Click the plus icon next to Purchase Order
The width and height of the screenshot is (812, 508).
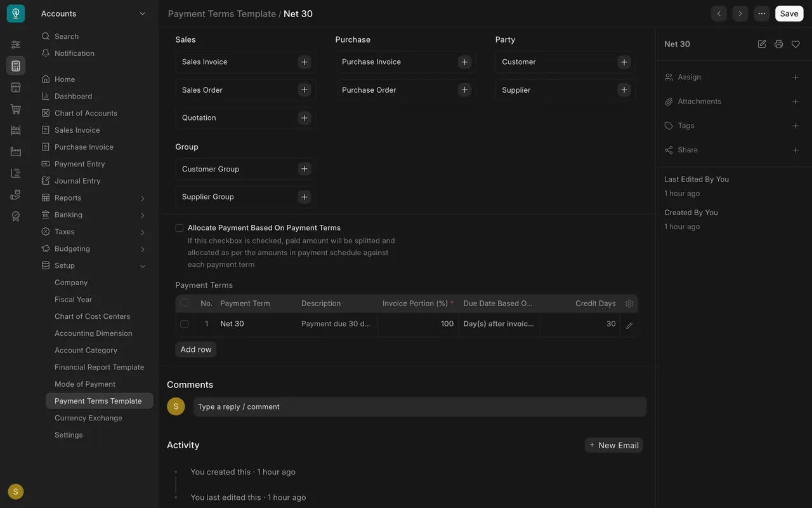coord(464,90)
